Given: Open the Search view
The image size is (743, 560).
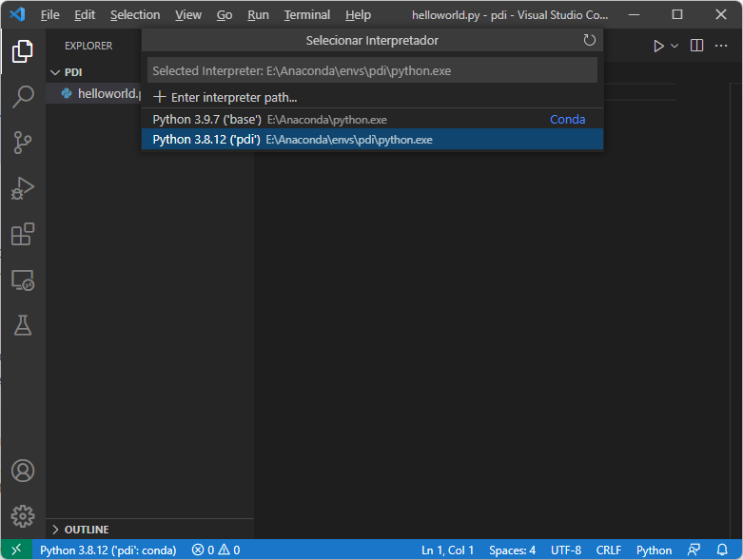Looking at the screenshot, I should (x=22, y=97).
